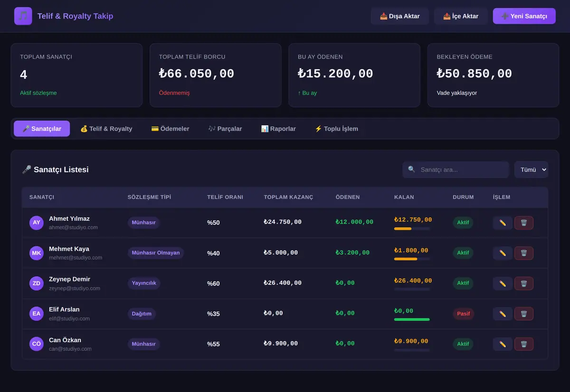Click the EA avatar for Elif Arslan
The height and width of the screenshot is (392, 570).
coord(37,314)
